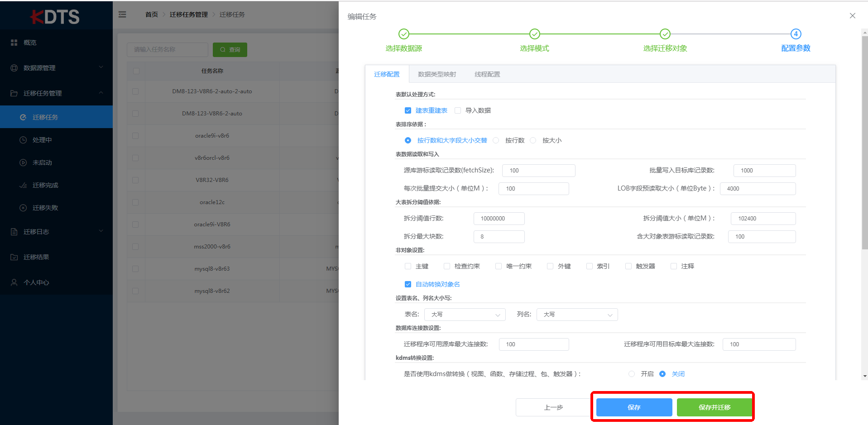The height and width of the screenshot is (425, 868).
Task: Toggle 自动转换对象名 checkbox
Action: tap(408, 284)
